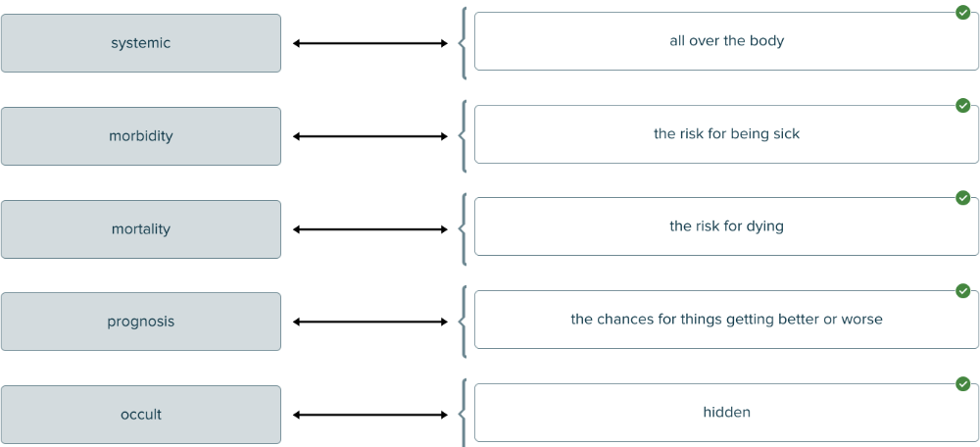Choose the 'chances for things getting better or worse' box
The image size is (980, 447).
(x=726, y=320)
